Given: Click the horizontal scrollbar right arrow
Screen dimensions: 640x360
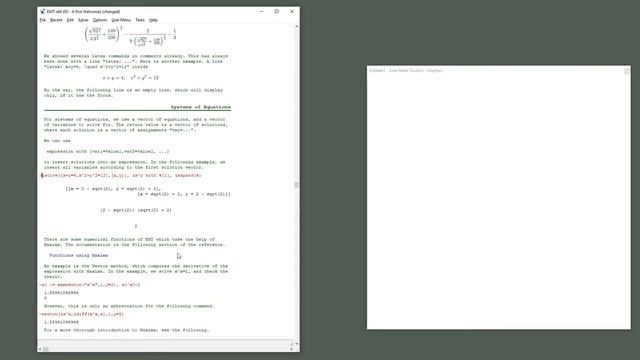Looking at the screenshot, I should pos(291,349).
